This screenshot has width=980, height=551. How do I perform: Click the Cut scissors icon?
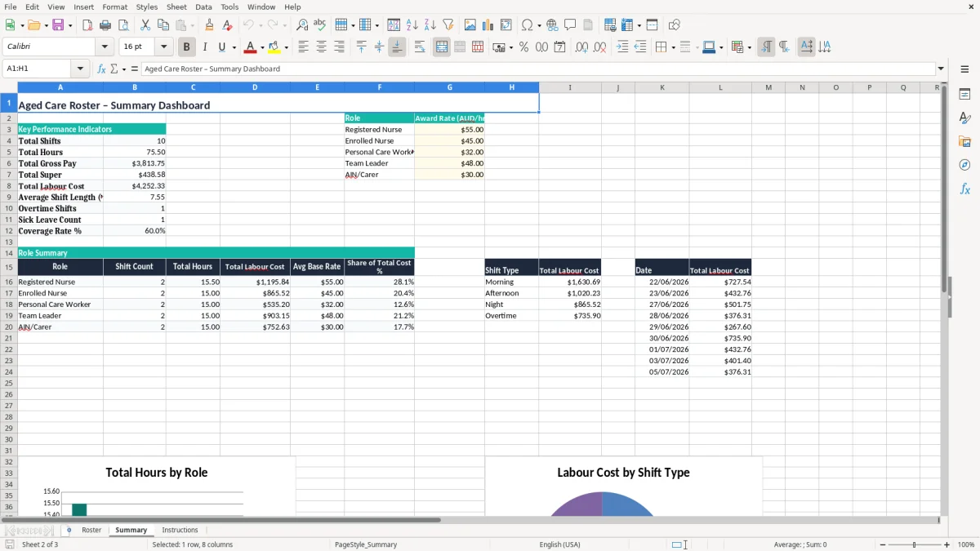pos(145,25)
